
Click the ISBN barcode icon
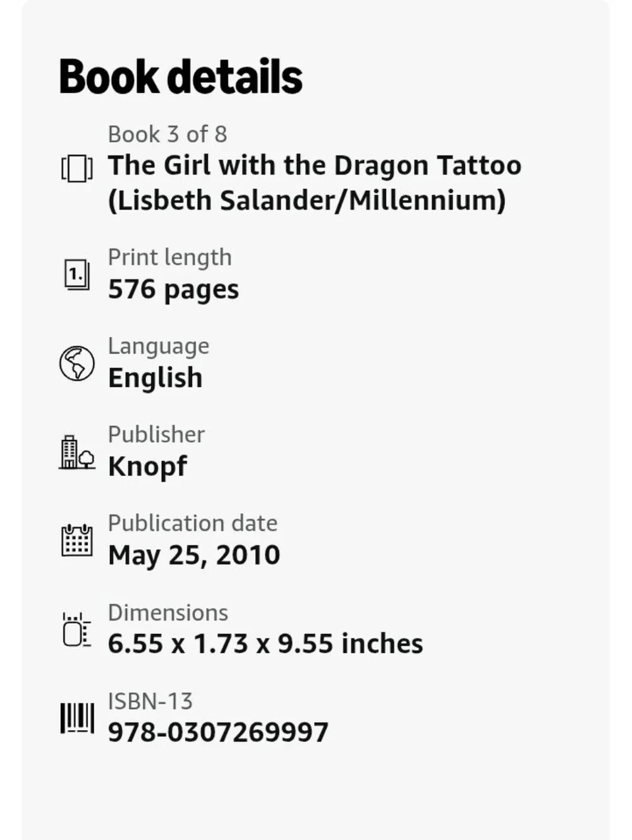tap(77, 718)
